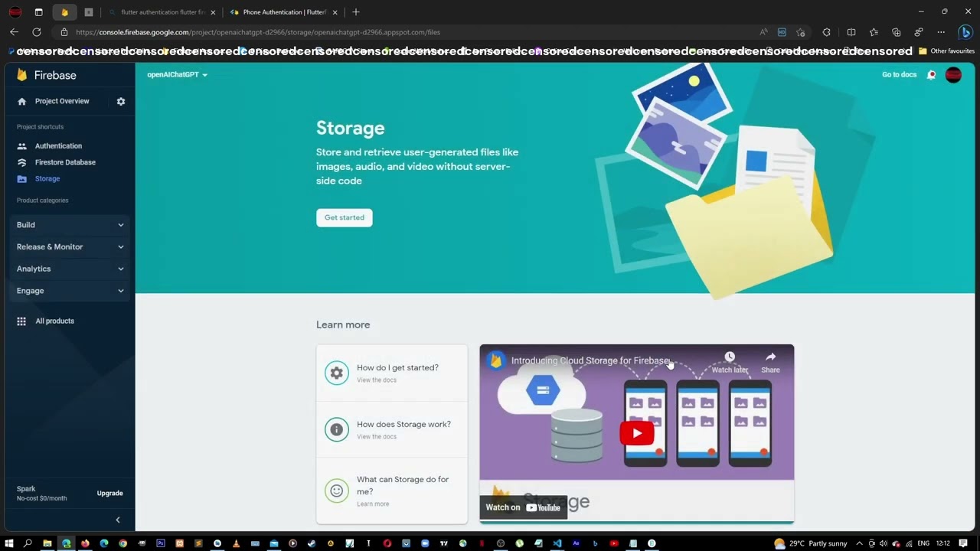Click the Watch later clock icon on video
The image size is (980, 551).
click(730, 357)
